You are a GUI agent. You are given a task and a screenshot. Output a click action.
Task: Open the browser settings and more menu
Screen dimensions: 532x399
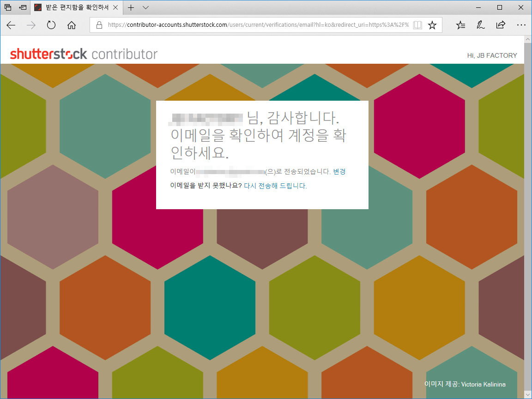(521, 25)
